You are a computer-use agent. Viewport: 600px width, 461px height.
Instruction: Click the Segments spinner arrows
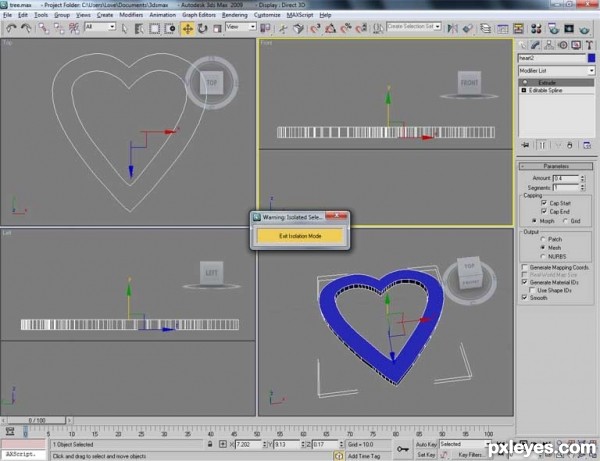[x=583, y=187]
